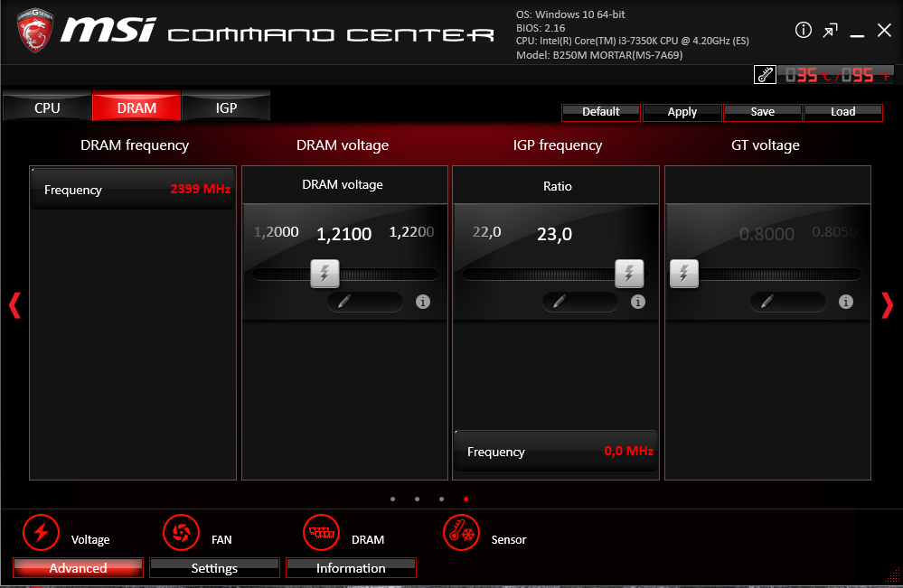Click the Voltage label at bottom
The image size is (903, 588).
[90, 539]
